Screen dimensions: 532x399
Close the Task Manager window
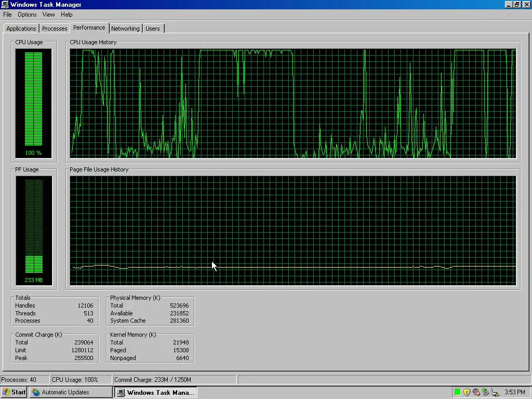tap(526, 4)
